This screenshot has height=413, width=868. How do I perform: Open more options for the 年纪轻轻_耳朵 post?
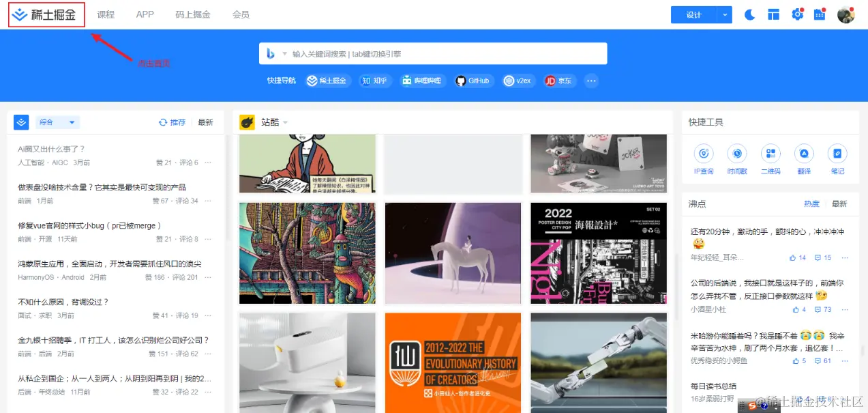coord(845,257)
